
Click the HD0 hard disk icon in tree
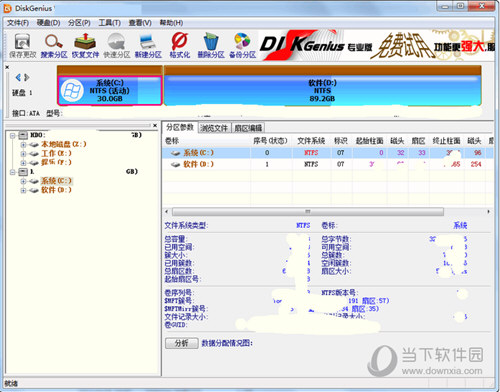pos(23,135)
